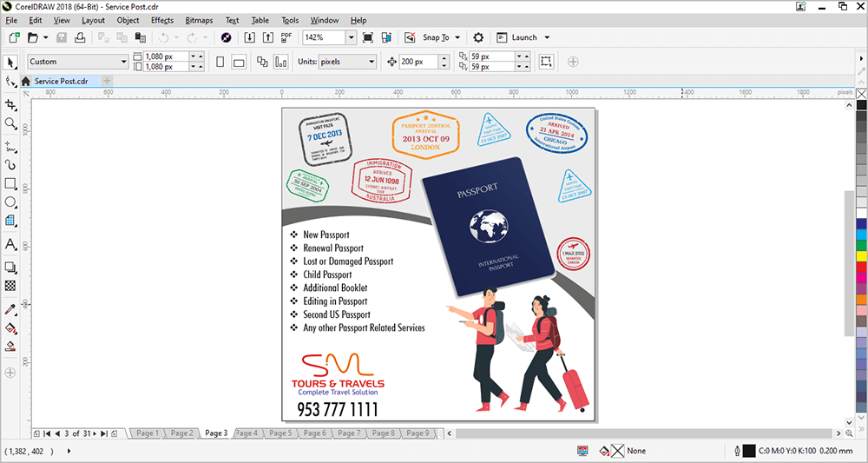Select the Text tool
The width and height of the screenshot is (868, 463).
[x=10, y=244]
